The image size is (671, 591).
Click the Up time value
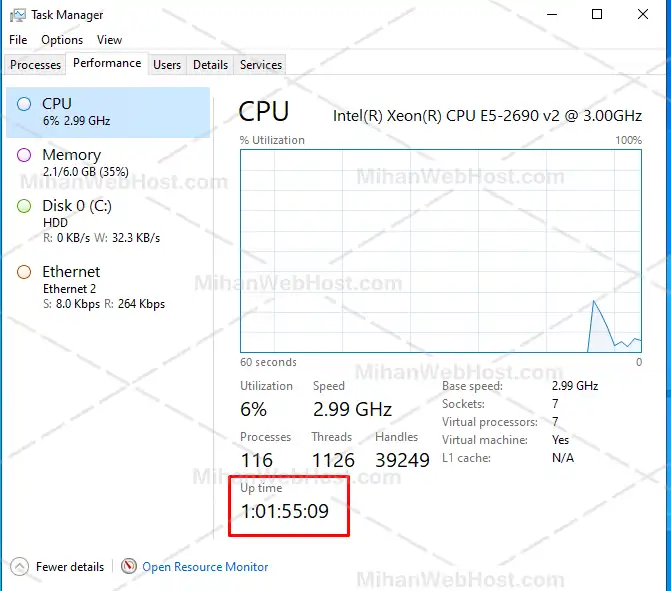pos(285,515)
